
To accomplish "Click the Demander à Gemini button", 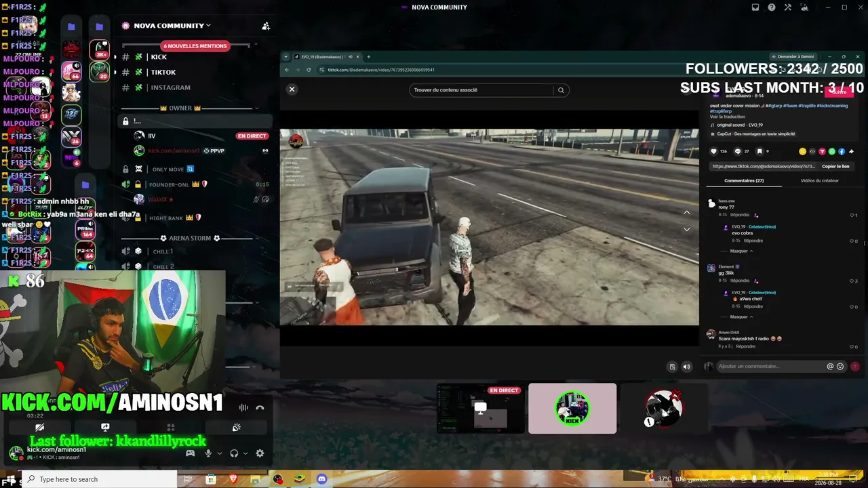I will (x=793, y=57).
